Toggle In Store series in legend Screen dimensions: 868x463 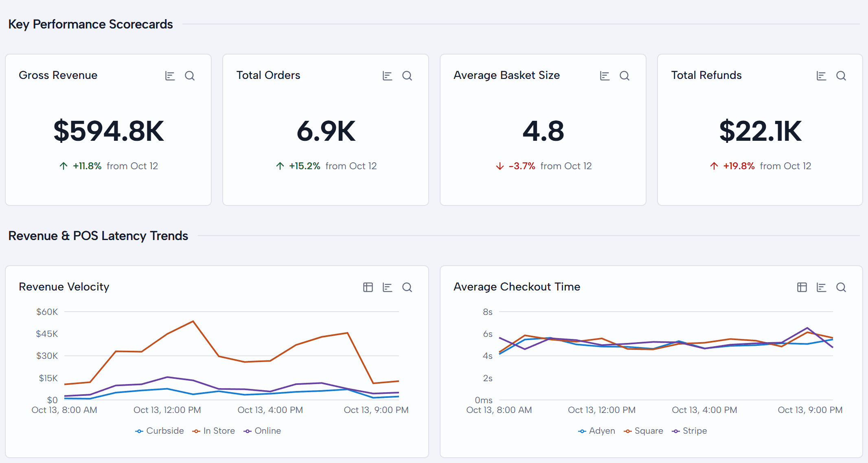click(x=214, y=431)
